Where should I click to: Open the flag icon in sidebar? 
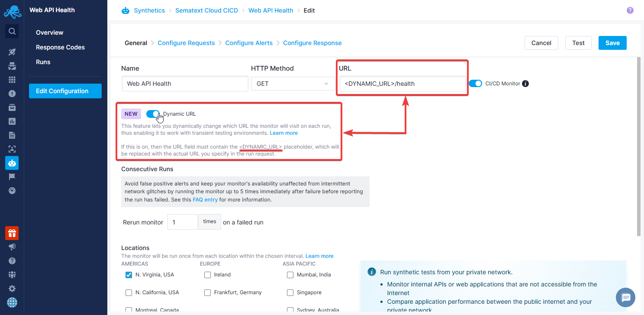(x=12, y=177)
